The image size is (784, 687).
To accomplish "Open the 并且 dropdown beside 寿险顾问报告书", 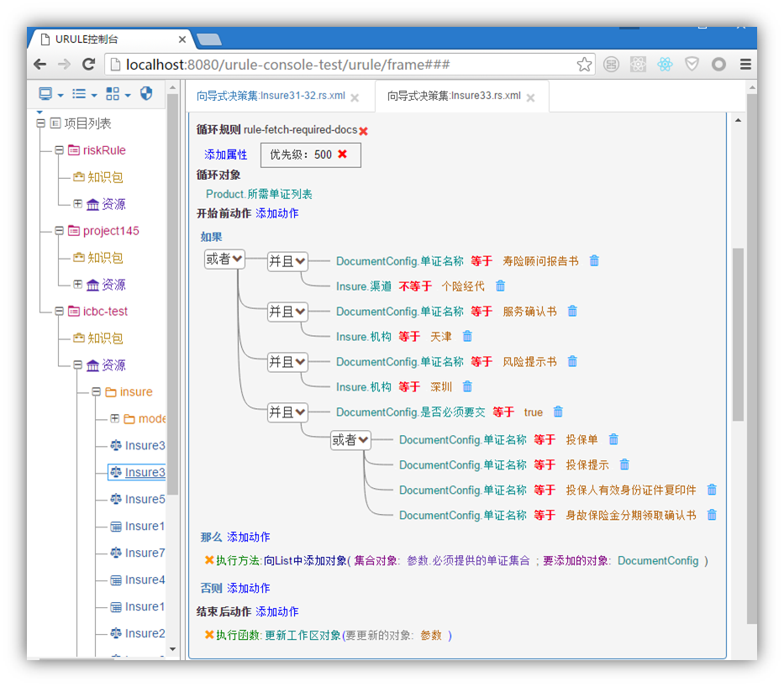I will click(x=287, y=261).
